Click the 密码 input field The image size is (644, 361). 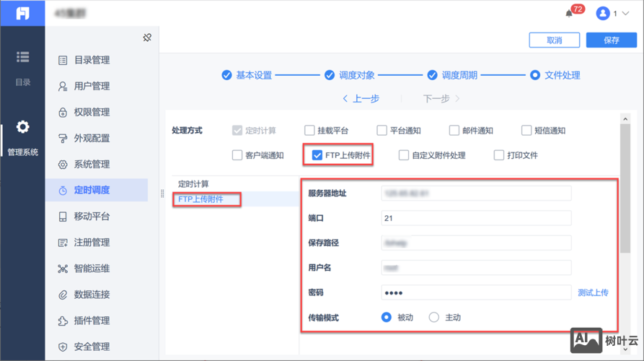[x=476, y=292]
